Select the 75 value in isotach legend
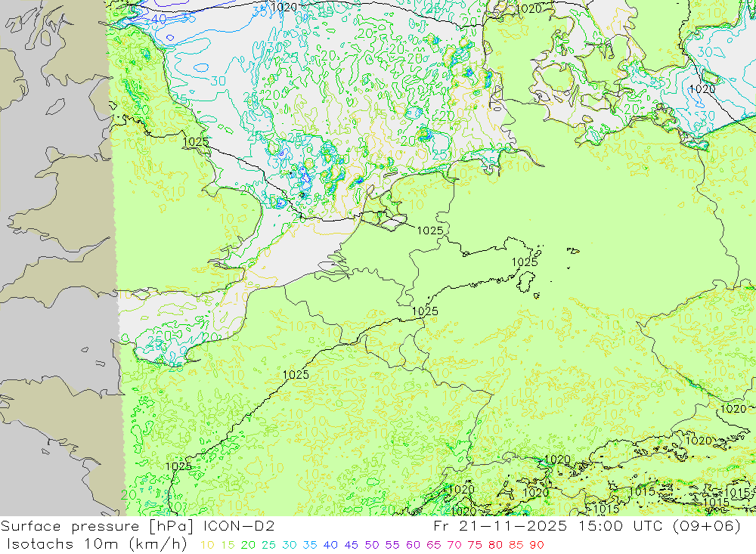Image resolution: width=756 pixels, height=554 pixels. pyautogui.click(x=475, y=545)
